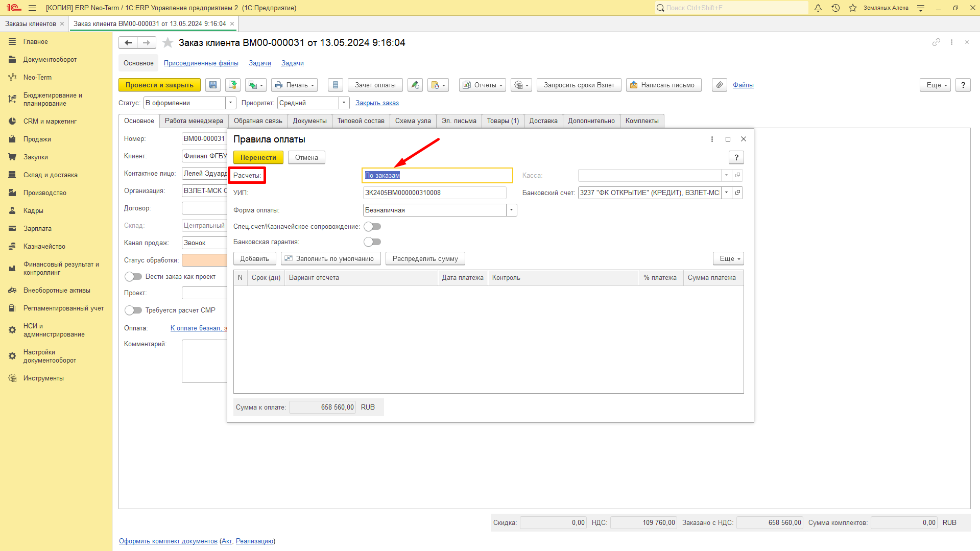Click the Перенести button
The height and width of the screenshot is (551, 980).
coord(258,157)
